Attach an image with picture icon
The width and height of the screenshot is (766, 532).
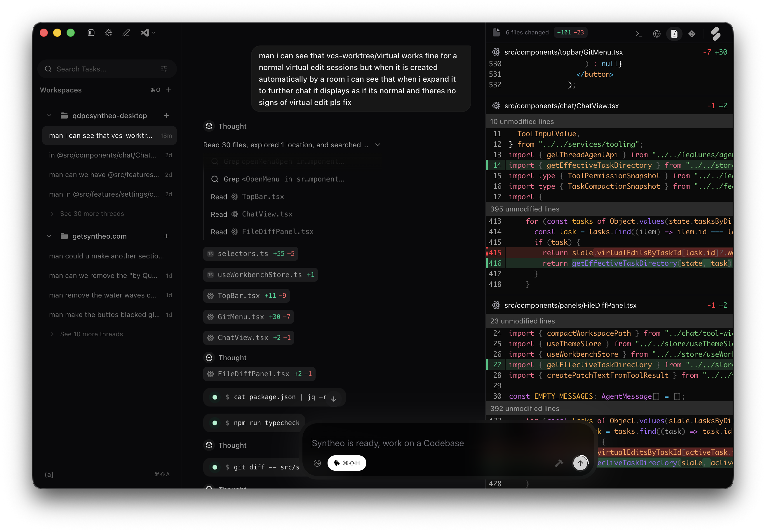(x=317, y=463)
